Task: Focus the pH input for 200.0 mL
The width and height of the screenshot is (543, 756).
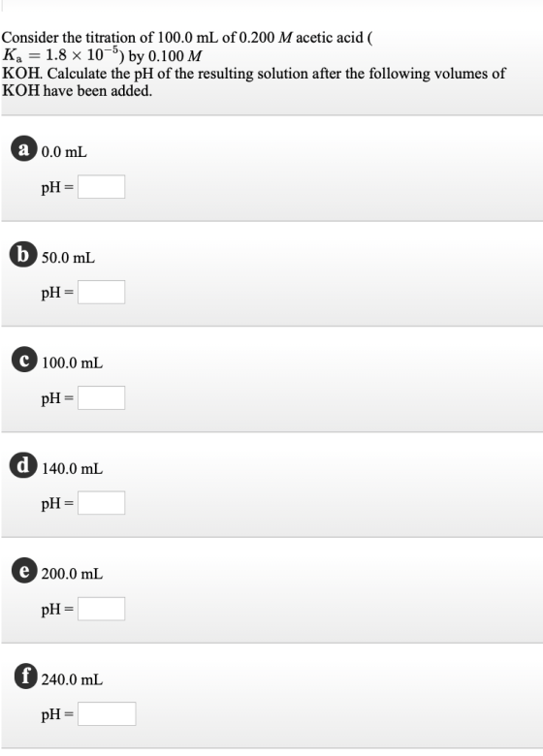Action: [101, 609]
